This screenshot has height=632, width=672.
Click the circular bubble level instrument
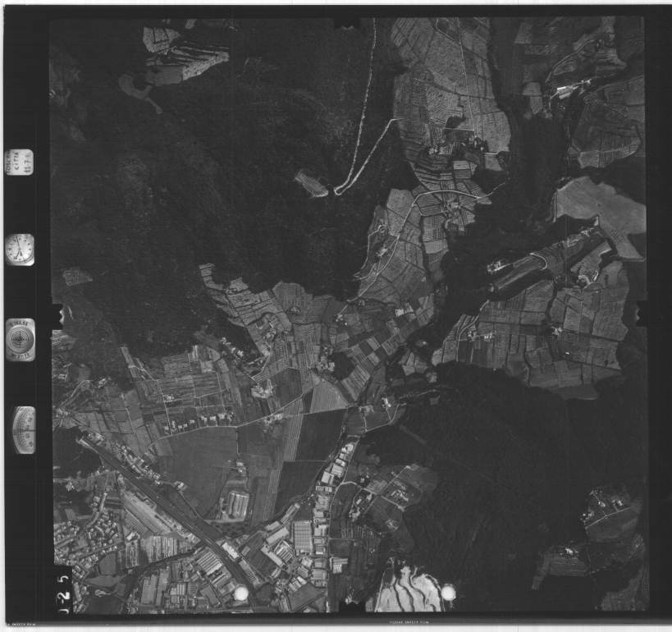20,339
